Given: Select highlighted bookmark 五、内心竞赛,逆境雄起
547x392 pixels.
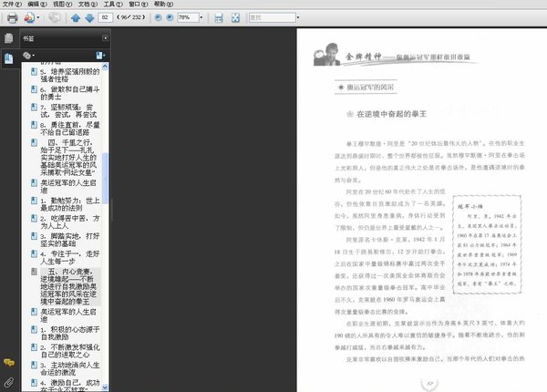Looking at the screenshot, I should click(70, 286).
